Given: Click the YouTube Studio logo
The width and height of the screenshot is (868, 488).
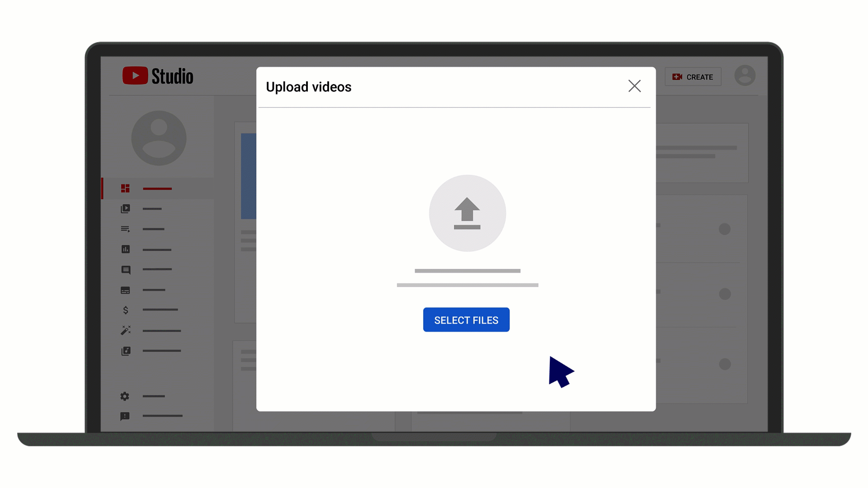Looking at the screenshot, I should coord(158,76).
